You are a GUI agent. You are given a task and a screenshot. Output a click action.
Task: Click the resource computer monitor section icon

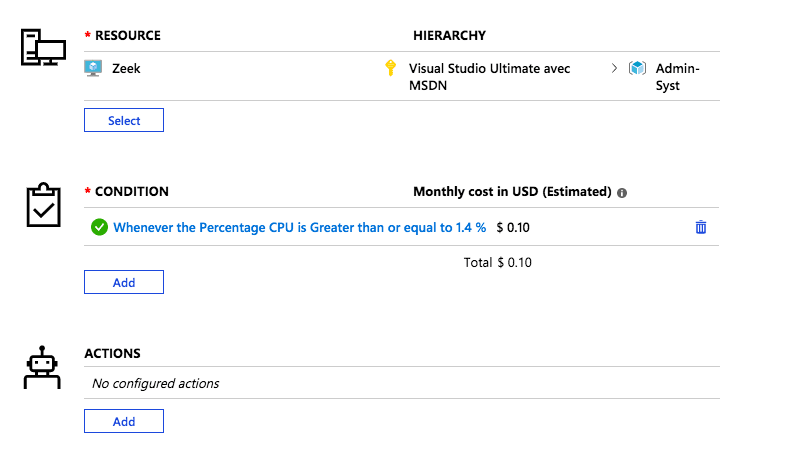point(43,48)
